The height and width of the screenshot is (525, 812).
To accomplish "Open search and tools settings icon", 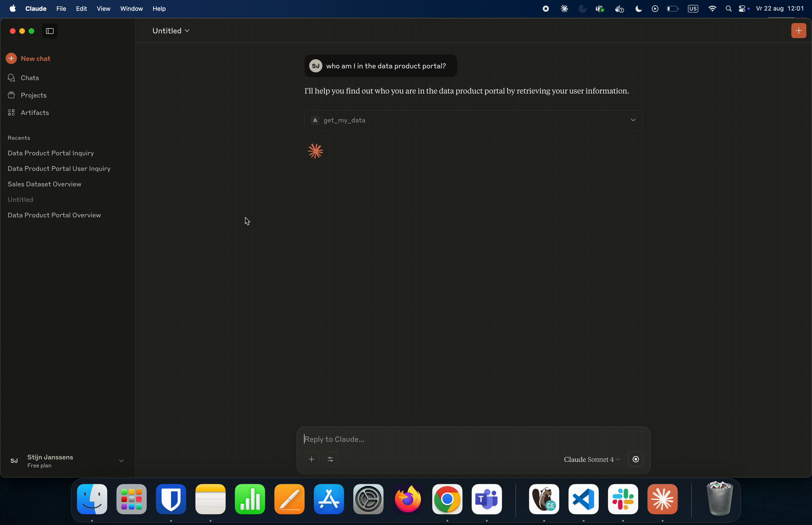I will (330, 459).
